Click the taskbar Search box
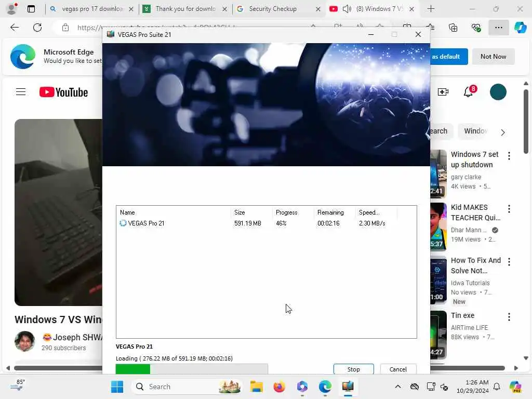Image resolution: width=532 pixels, height=399 pixels. pos(187,387)
